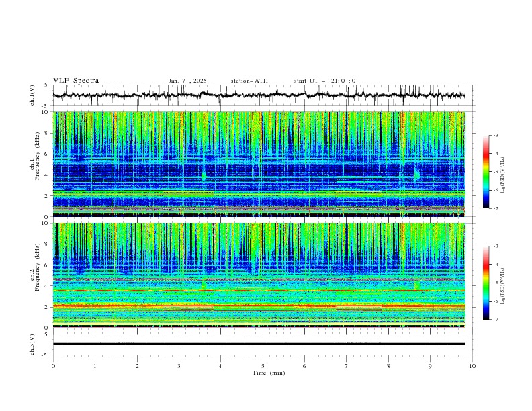Click the ch.1 PSD color scale bar
The height and width of the screenshot is (411, 532).
point(486,172)
